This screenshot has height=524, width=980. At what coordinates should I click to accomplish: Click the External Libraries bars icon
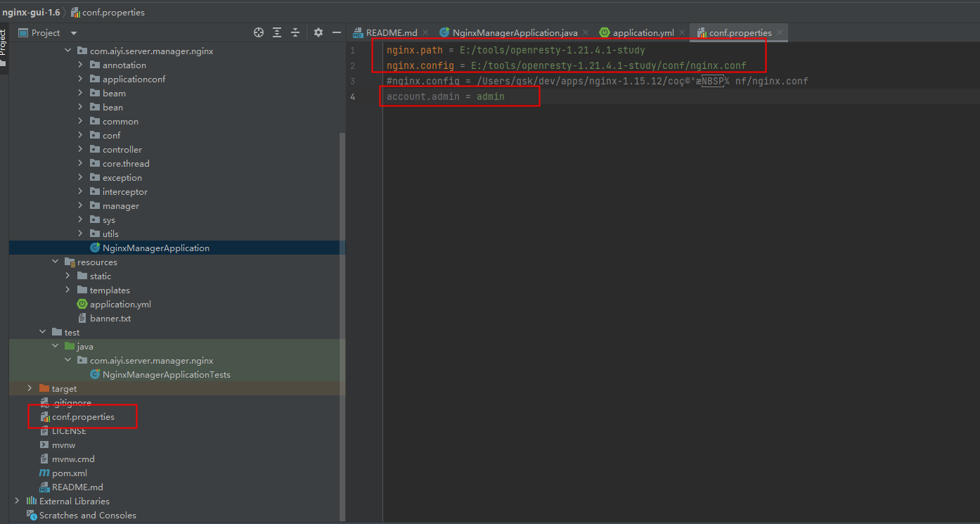31,501
